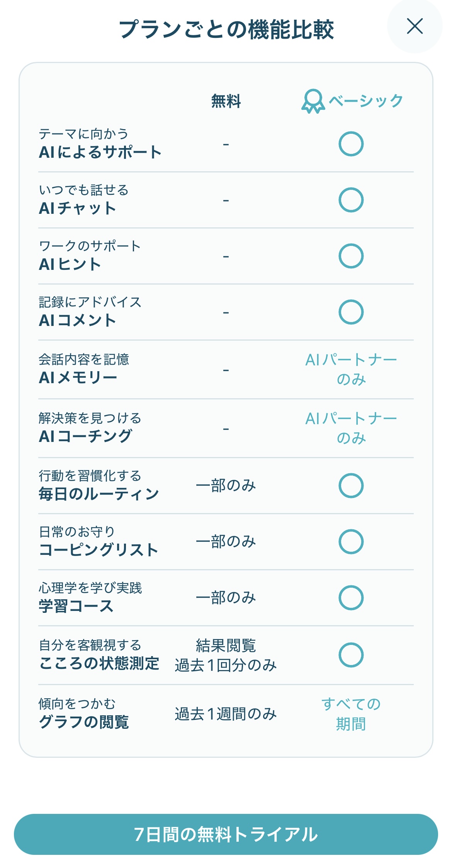452x868 pixels.
Task: Select the AIメモリー feature label
Action: [78, 377]
